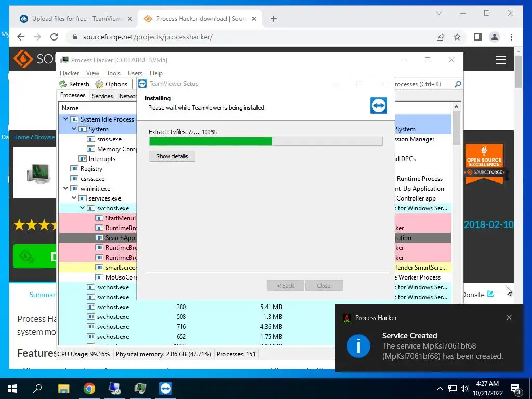Image resolution: width=532 pixels, height=399 pixels.
Task: Click CPU Usage in status bar
Action: (x=84, y=354)
